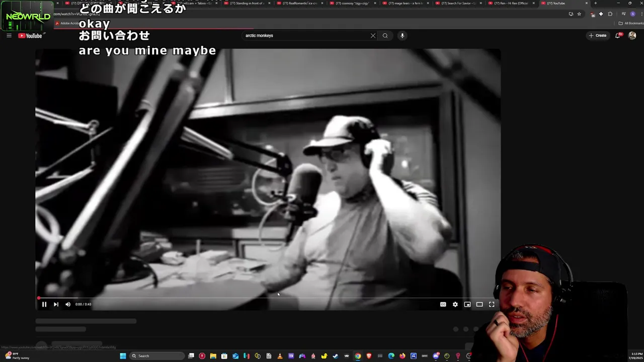644x362 pixels.
Task: Open the YouTube hamburger guide menu
Action: pyautogui.click(x=9, y=36)
